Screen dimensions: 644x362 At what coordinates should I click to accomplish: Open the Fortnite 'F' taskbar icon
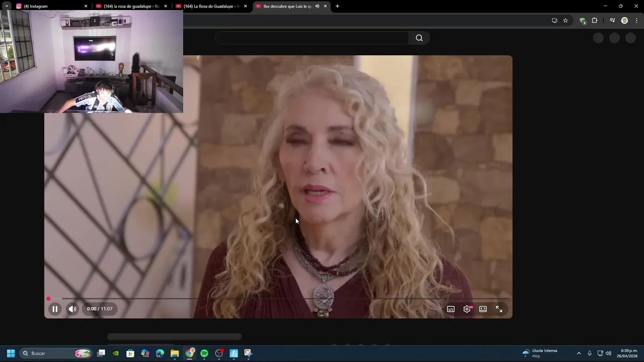(233, 353)
